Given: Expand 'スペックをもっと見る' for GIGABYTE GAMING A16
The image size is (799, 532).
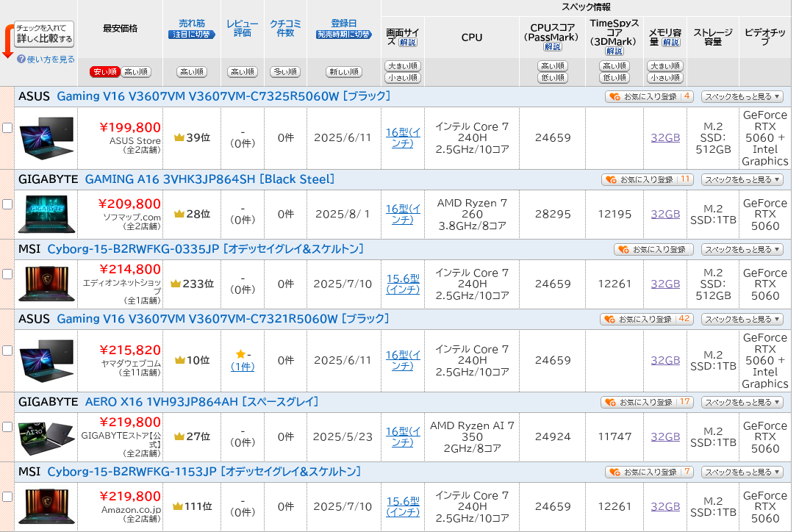Looking at the screenshot, I should (x=742, y=179).
